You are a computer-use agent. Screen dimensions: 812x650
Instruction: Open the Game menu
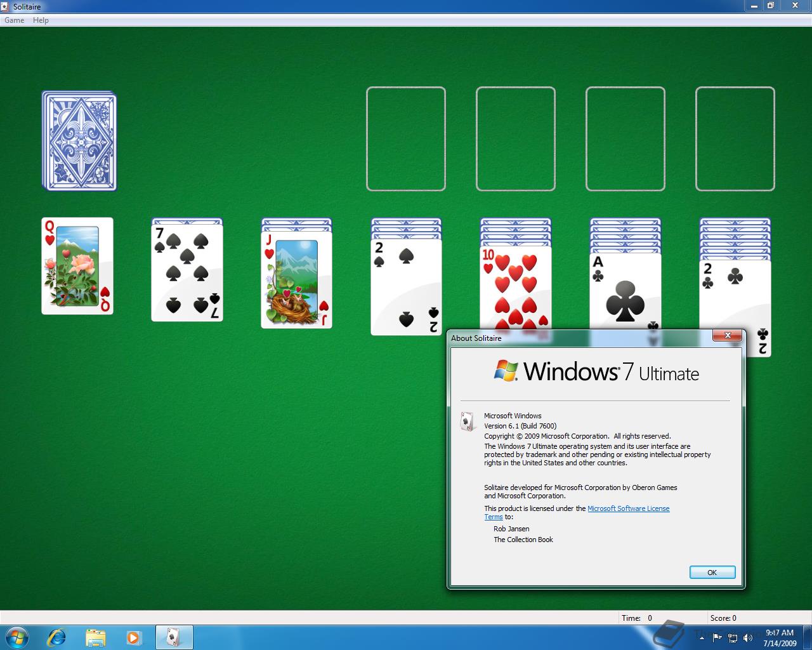(x=15, y=20)
